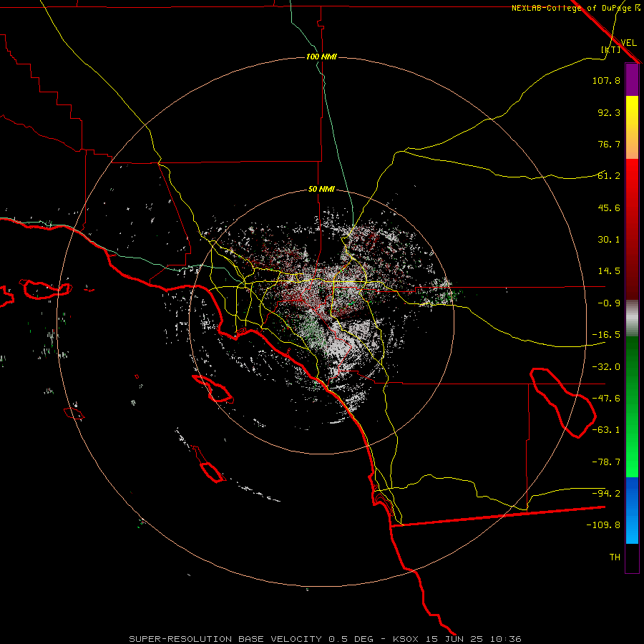Screen dimensions: 644x644
Task: Click the [KT] units label
Action: pyautogui.click(x=610, y=49)
